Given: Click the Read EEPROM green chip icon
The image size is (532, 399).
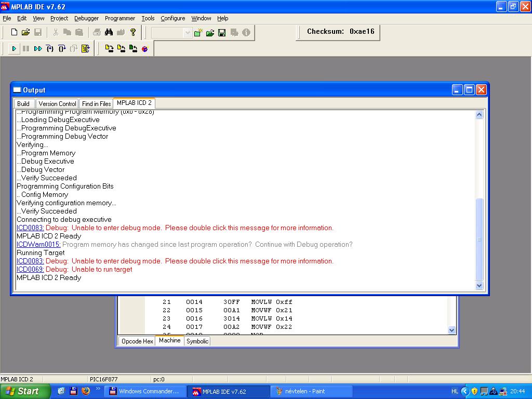Looking at the screenshot, I should click(133, 49).
